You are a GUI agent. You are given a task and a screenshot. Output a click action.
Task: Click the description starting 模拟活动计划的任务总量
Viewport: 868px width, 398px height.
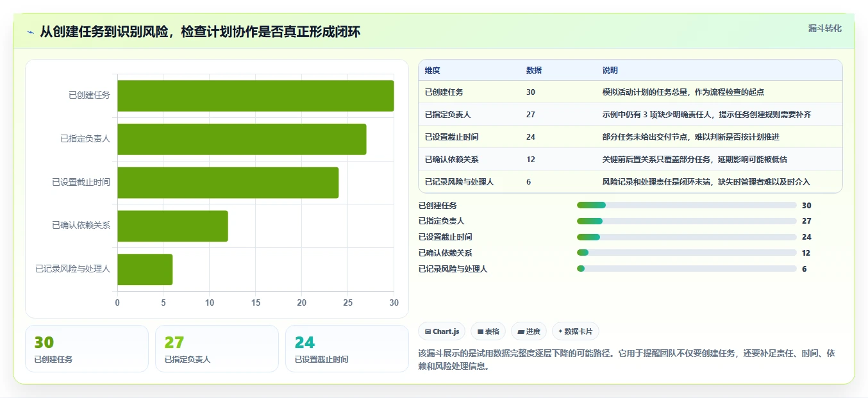[683, 92]
